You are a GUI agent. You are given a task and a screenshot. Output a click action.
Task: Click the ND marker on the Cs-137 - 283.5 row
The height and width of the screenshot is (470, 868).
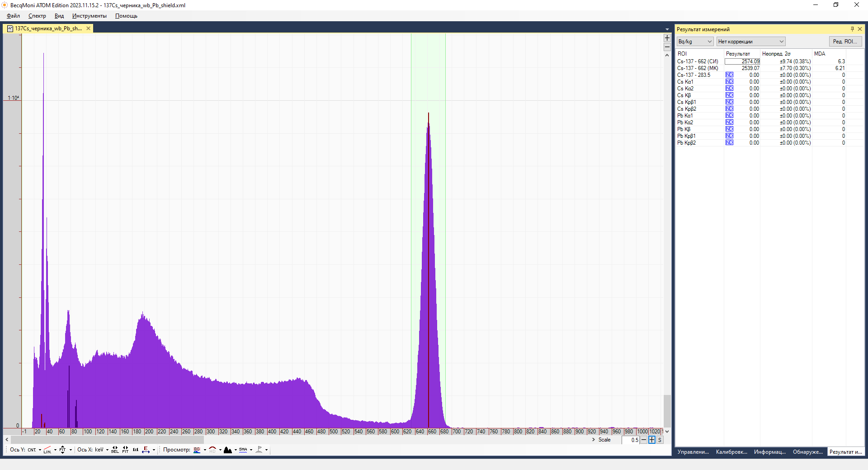coord(729,75)
